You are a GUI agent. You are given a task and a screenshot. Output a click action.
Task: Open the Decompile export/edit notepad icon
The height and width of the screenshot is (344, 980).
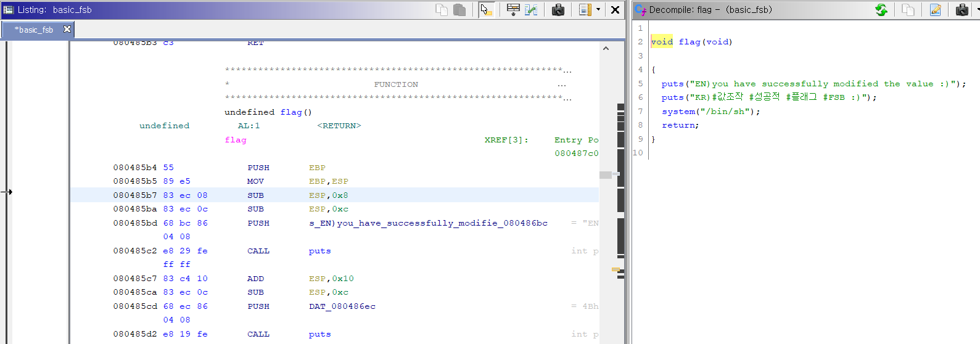click(936, 10)
